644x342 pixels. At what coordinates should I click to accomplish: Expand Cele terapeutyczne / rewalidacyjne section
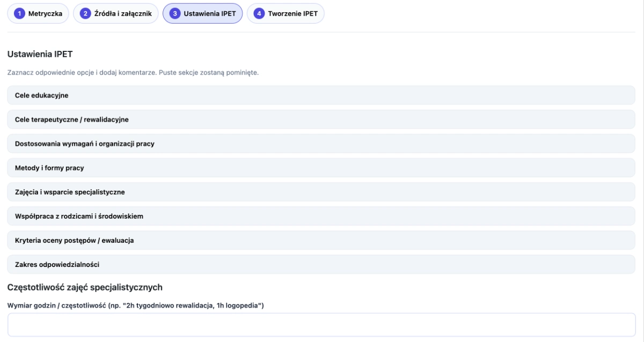(321, 120)
